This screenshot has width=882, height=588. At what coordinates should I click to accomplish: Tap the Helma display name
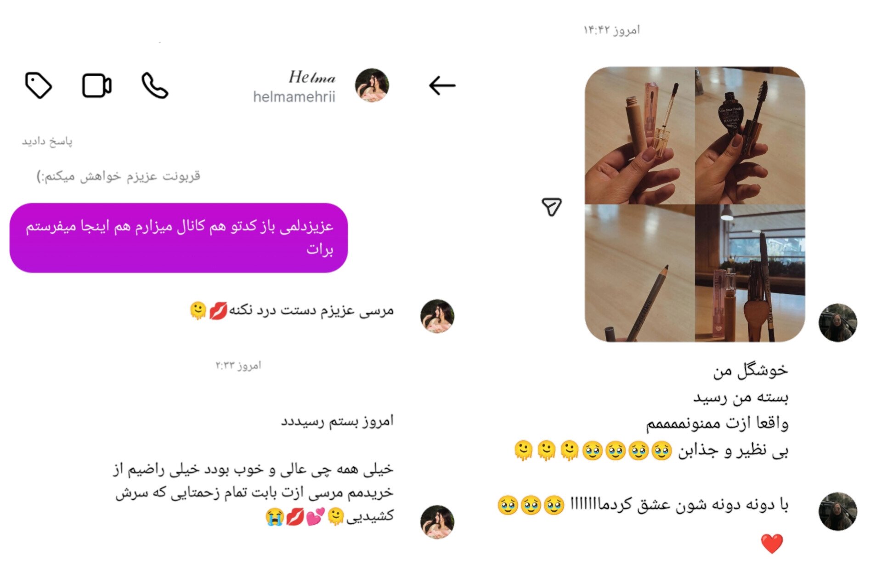[x=312, y=77]
